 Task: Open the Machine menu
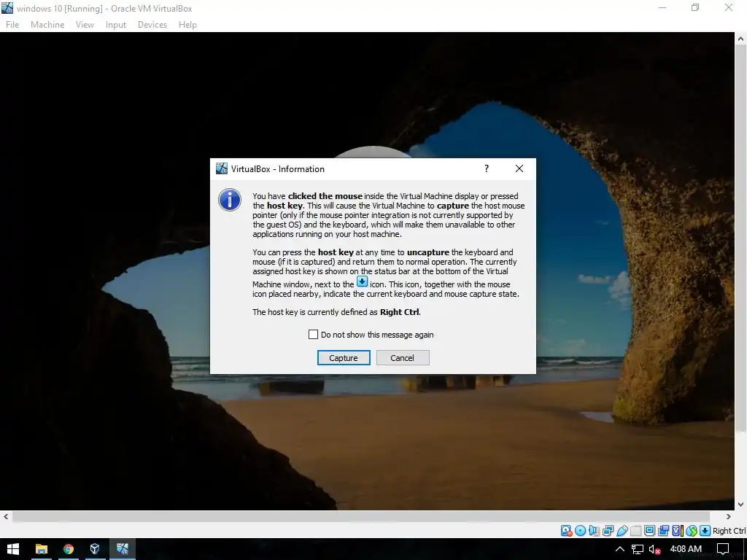(x=47, y=25)
